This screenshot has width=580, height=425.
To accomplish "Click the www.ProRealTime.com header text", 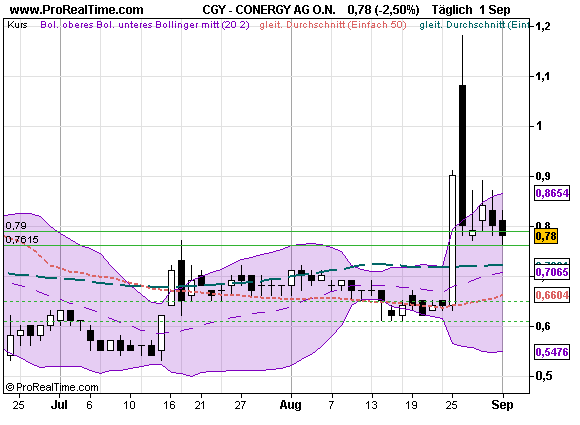I will point(77,10).
